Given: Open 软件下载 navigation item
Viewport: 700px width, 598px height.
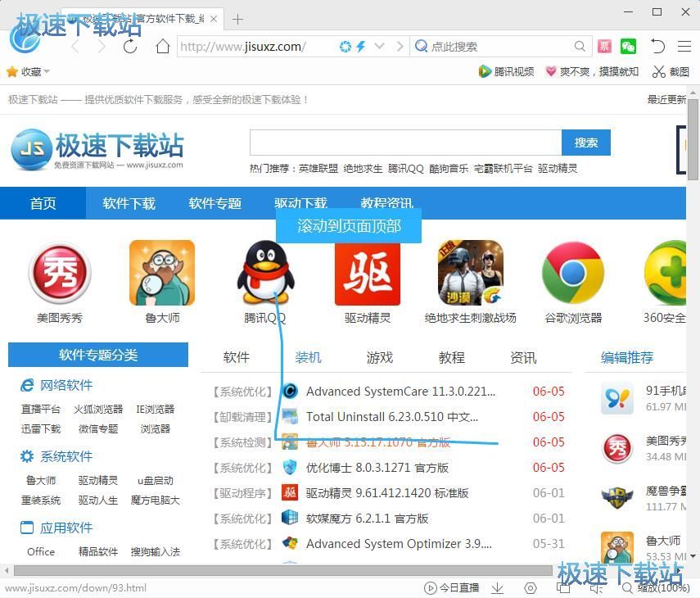Looking at the screenshot, I should click(x=129, y=203).
